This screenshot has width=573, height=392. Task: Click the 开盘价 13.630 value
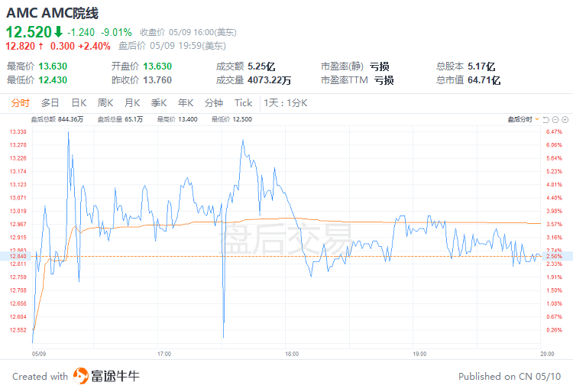click(x=157, y=66)
